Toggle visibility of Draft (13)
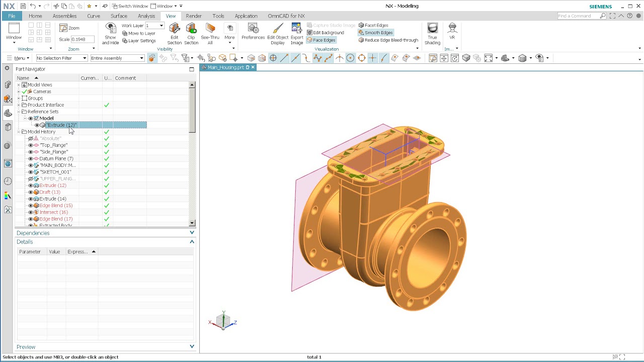 (31, 192)
